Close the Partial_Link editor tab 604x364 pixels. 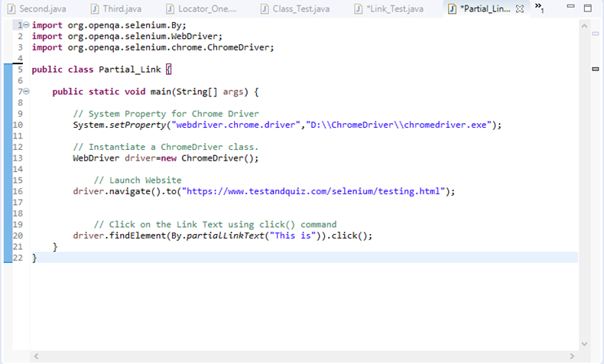(520, 9)
